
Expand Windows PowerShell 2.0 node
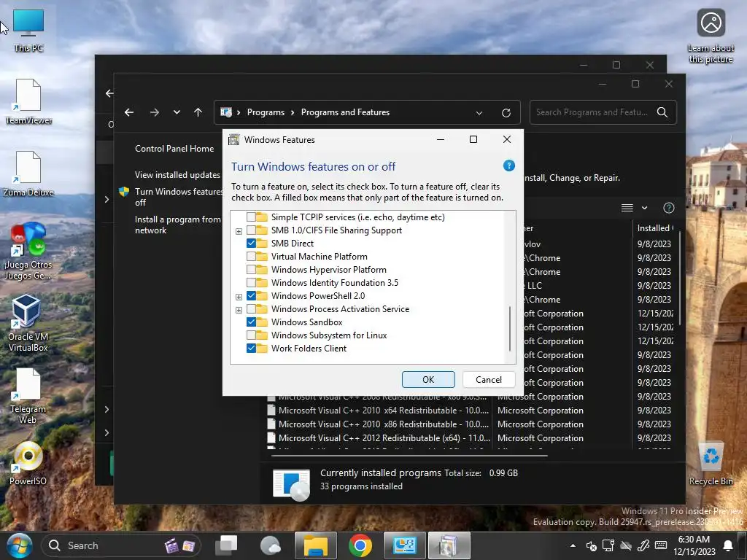pyautogui.click(x=239, y=297)
